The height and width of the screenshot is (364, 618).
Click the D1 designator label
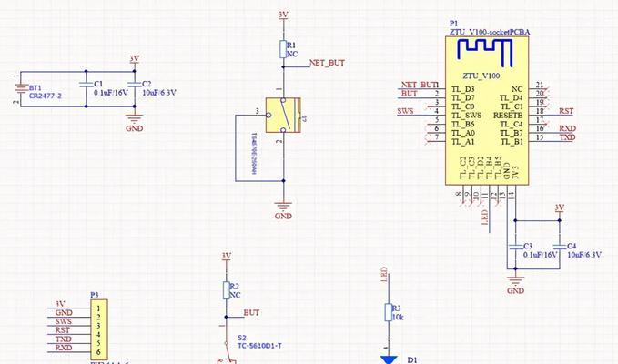(412, 360)
